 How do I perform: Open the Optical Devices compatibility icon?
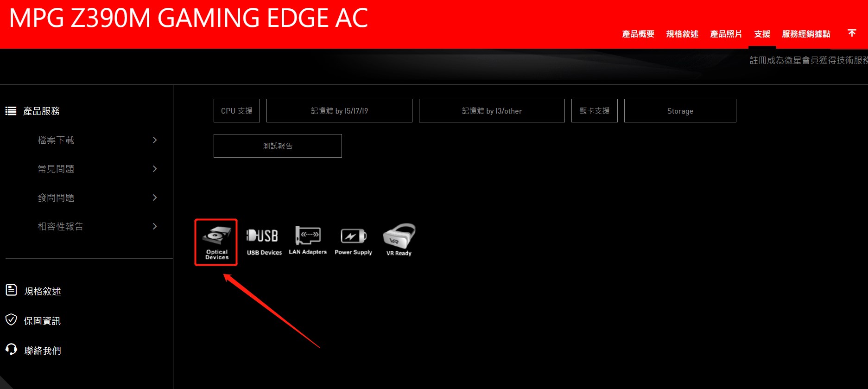[x=216, y=242]
